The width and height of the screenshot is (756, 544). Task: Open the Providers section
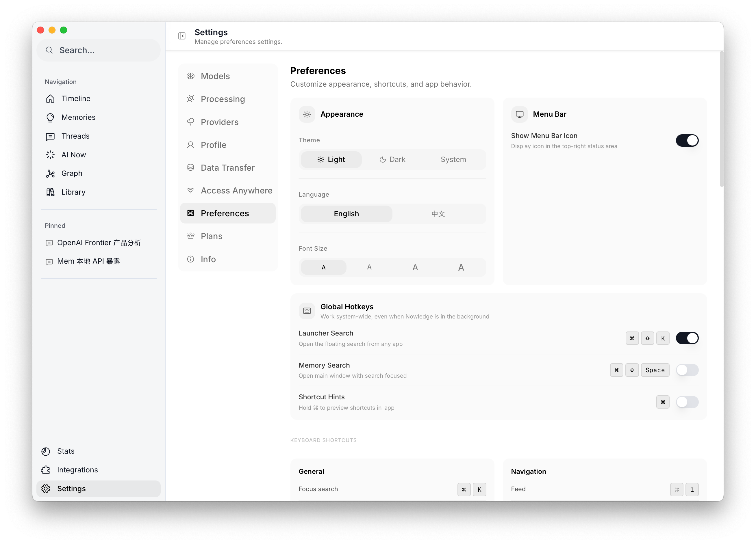pyautogui.click(x=219, y=122)
